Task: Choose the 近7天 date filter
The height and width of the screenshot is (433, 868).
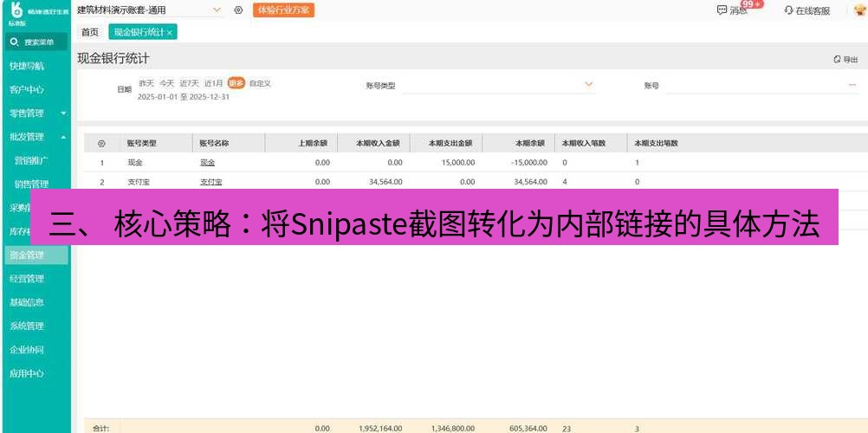Action: 189,84
